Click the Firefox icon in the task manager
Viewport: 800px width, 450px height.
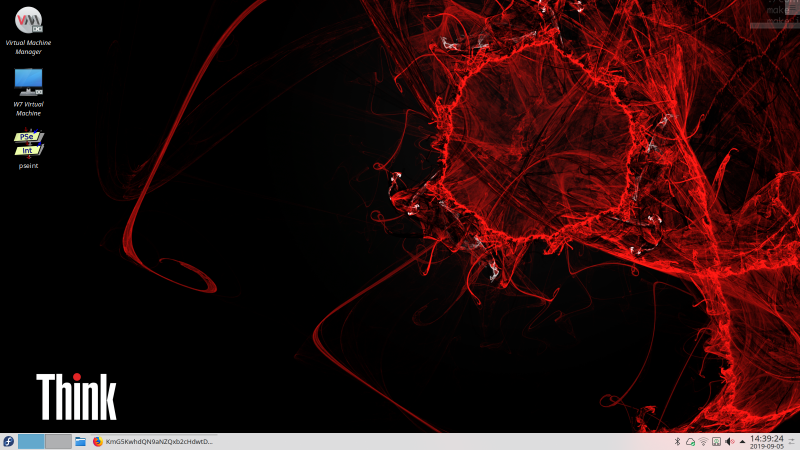point(97,441)
